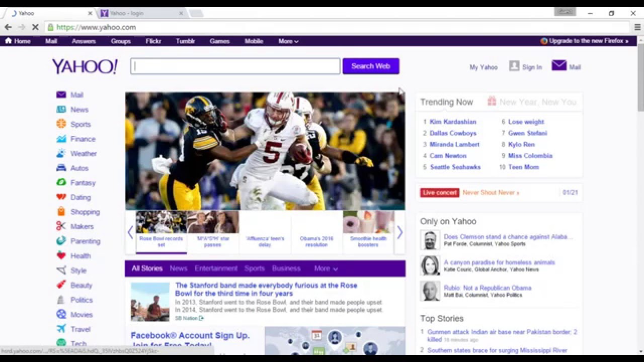Switch to the Yahoo - login browser tab
This screenshot has width=644, height=362.
point(141,14)
